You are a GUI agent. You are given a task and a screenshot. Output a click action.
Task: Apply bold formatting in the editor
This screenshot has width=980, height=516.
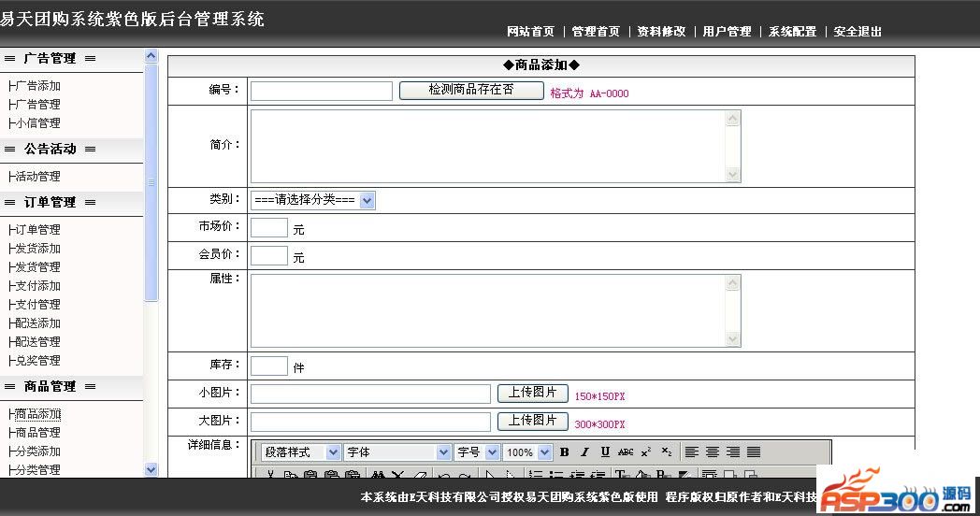click(x=565, y=451)
